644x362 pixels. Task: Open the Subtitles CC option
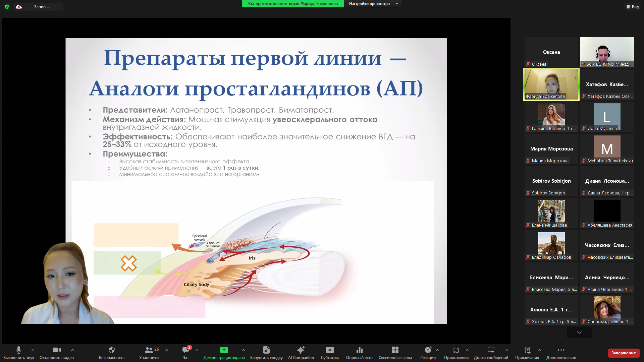tap(330, 350)
